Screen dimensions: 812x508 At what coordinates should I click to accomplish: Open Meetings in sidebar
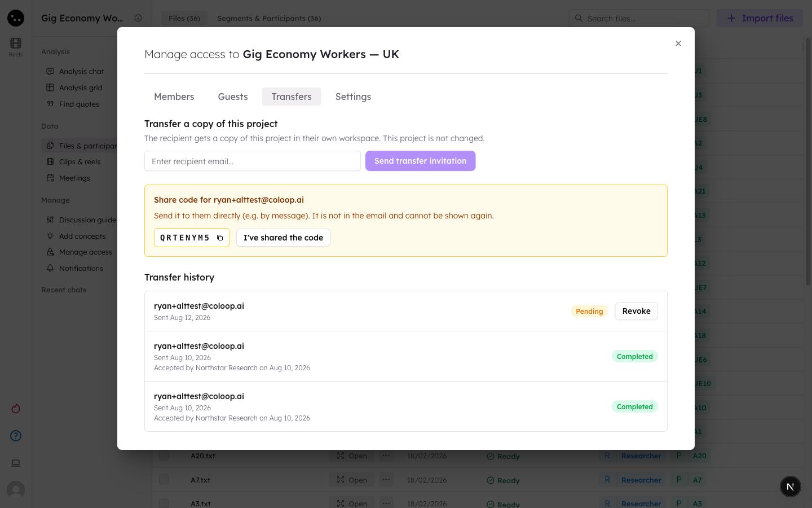click(x=74, y=178)
